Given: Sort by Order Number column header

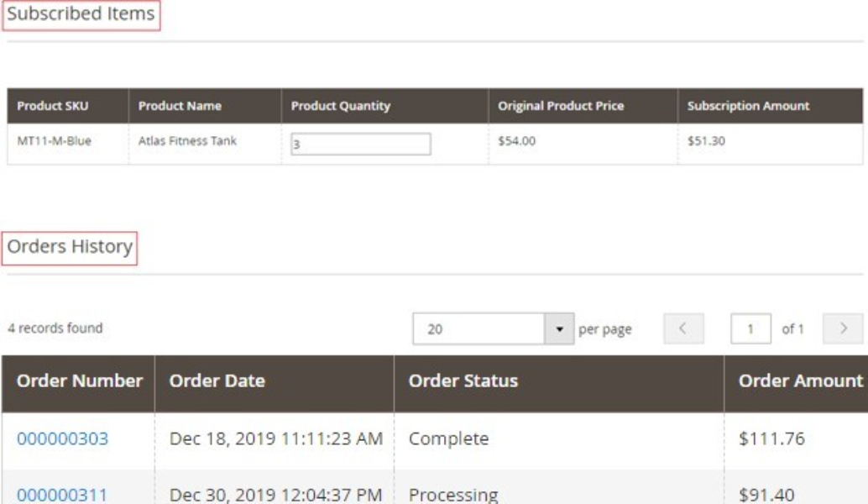Looking at the screenshot, I should pos(80,381).
